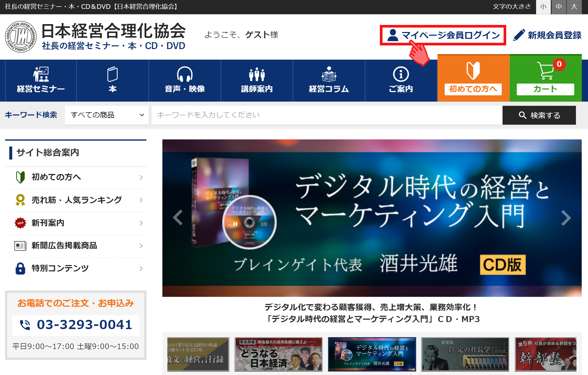The height and width of the screenshot is (375, 588).
Task: Select the 音声・映像 headphones icon
Action: coord(185,74)
